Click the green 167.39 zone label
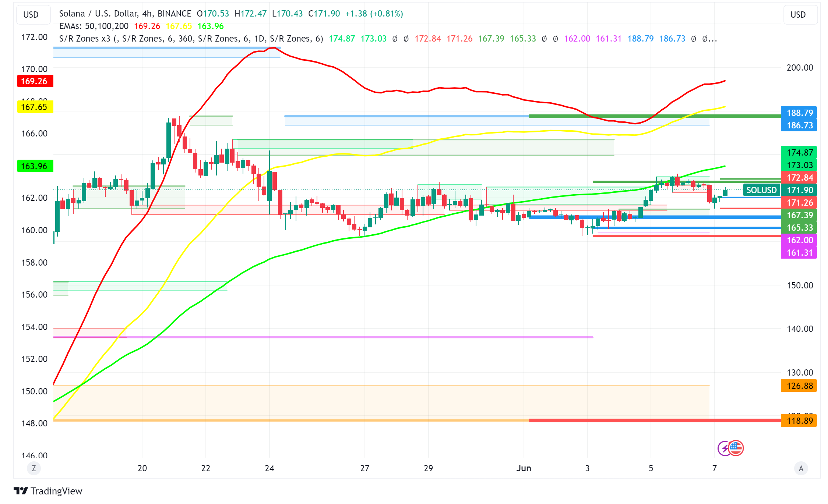Screen dimensions: 828x504 pos(799,215)
